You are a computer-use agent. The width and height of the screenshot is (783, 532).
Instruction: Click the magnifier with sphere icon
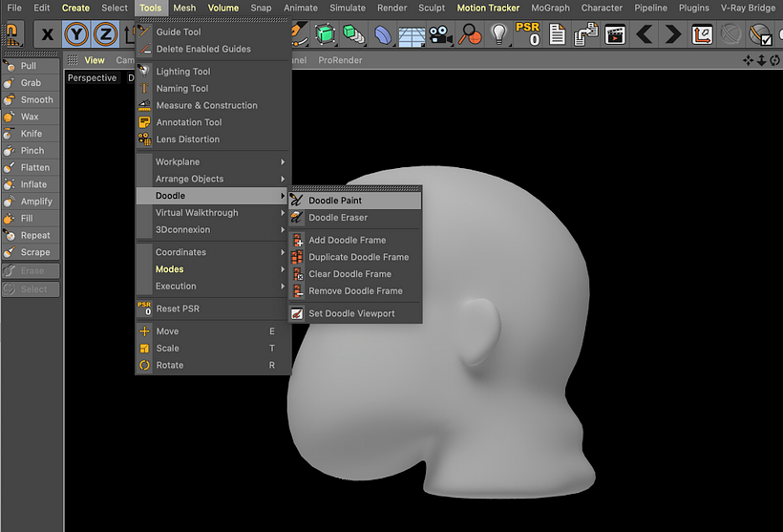(470, 34)
